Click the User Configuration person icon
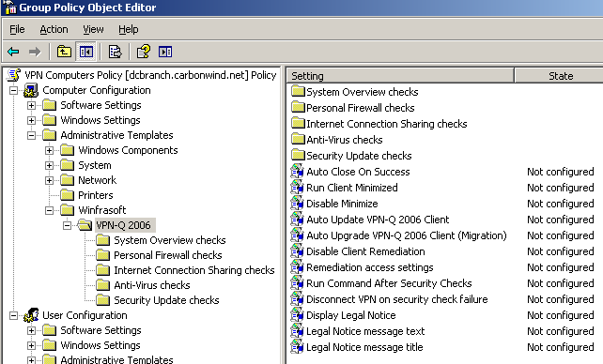Image resolution: width=603 pixels, height=364 pixels. 31,315
